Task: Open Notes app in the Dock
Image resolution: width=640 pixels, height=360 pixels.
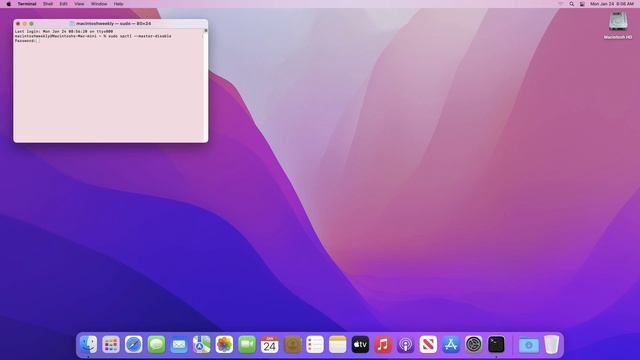Action: 338,344
